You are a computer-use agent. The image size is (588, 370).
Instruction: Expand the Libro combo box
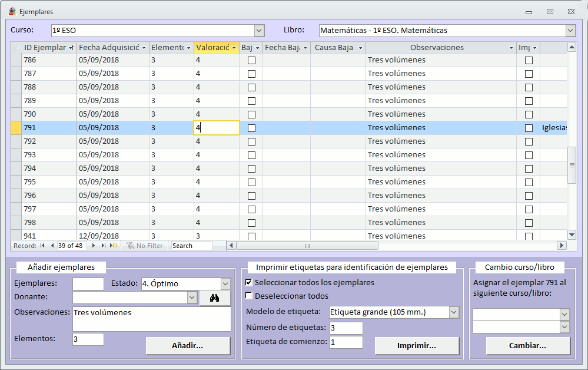point(570,31)
